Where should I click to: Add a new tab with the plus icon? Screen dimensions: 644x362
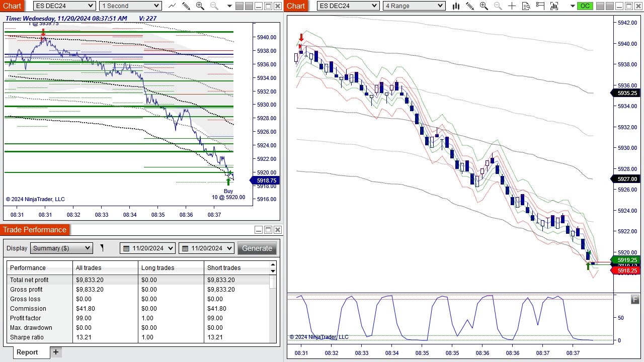[x=56, y=352]
